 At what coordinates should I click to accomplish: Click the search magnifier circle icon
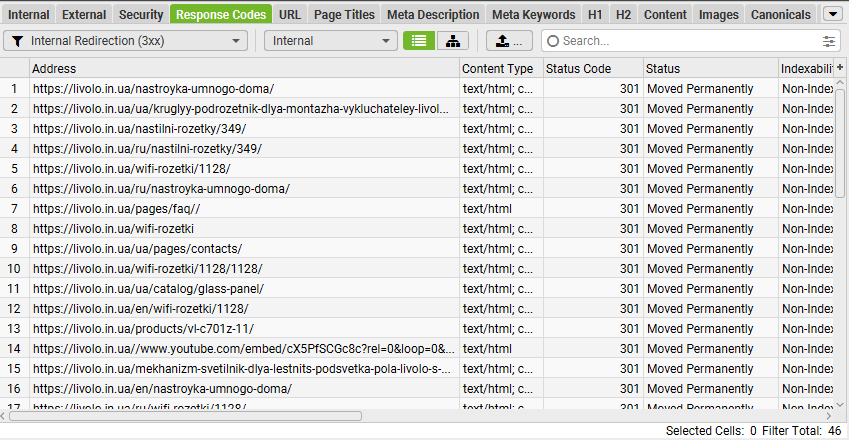point(553,41)
